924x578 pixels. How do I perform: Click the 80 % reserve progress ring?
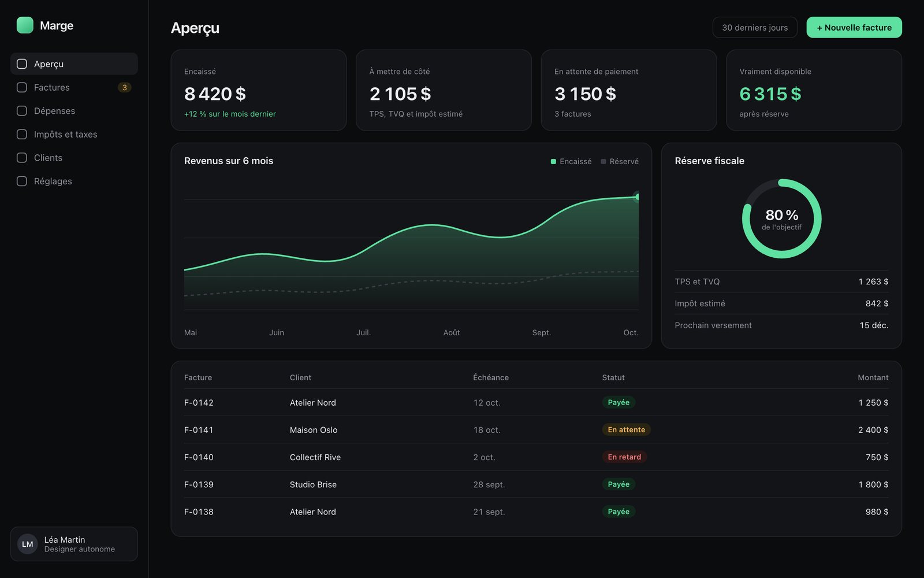(x=781, y=218)
